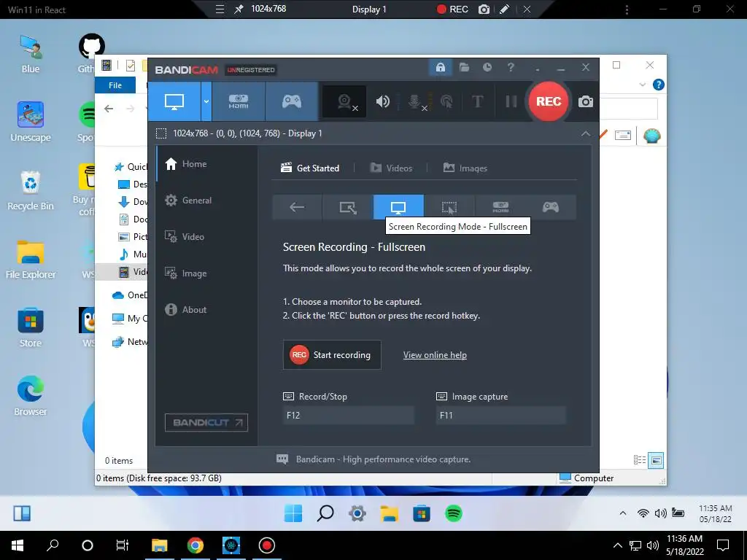Toggle the webcam overlay icon

tap(344, 101)
